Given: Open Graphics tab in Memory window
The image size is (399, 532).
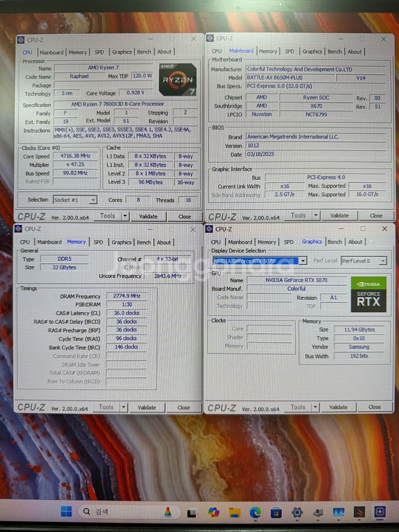Looking at the screenshot, I should coord(121,242).
